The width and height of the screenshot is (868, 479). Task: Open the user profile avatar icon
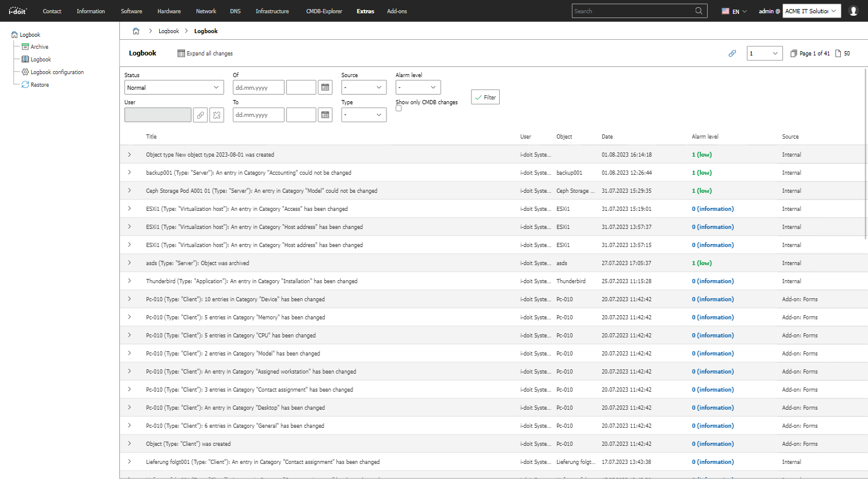[x=853, y=11]
